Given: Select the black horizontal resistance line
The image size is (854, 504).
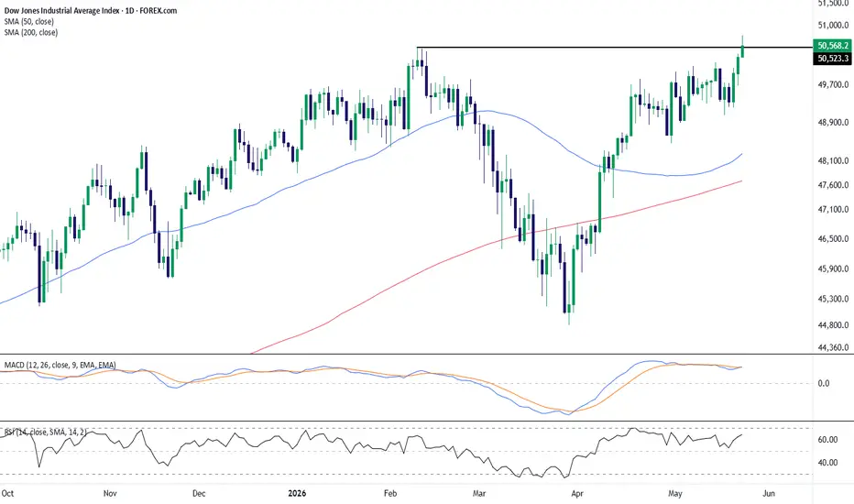Looking at the screenshot, I should [x=614, y=48].
